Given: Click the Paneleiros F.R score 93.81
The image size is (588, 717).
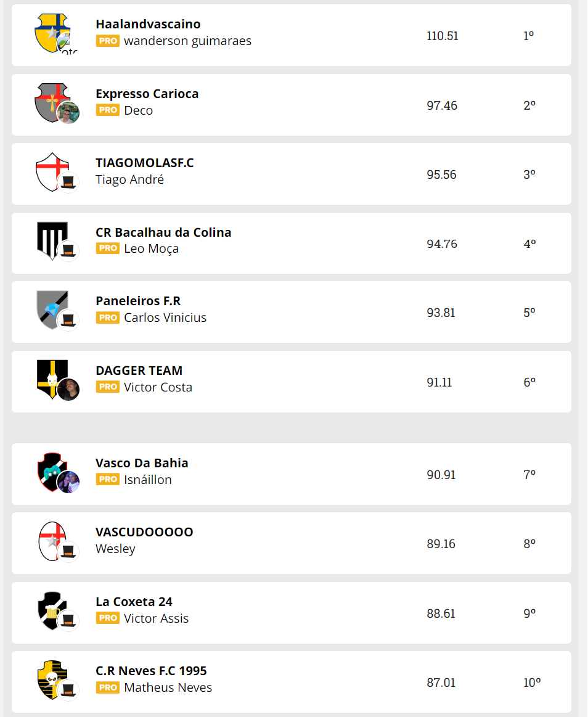Looking at the screenshot, I should 441,313.
